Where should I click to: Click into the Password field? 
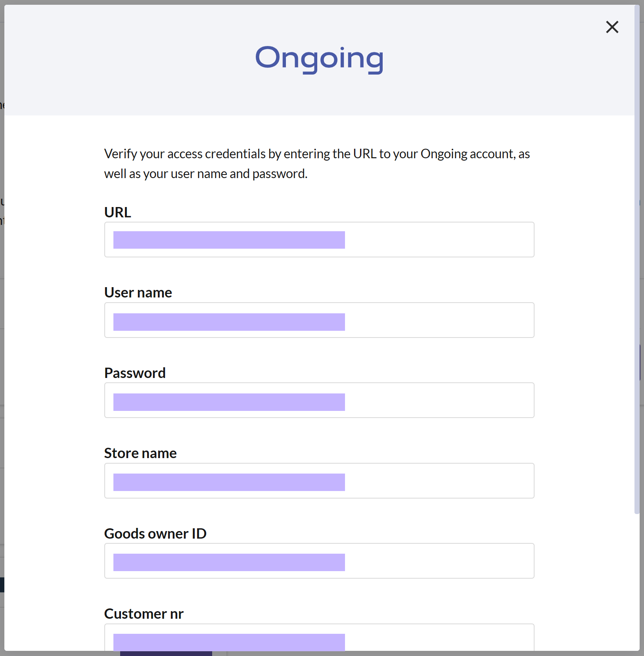coord(319,400)
